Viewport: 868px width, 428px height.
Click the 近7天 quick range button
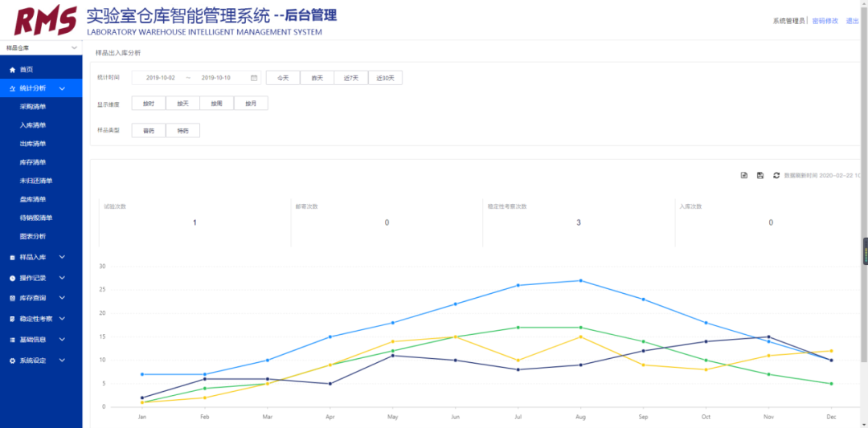pos(350,78)
